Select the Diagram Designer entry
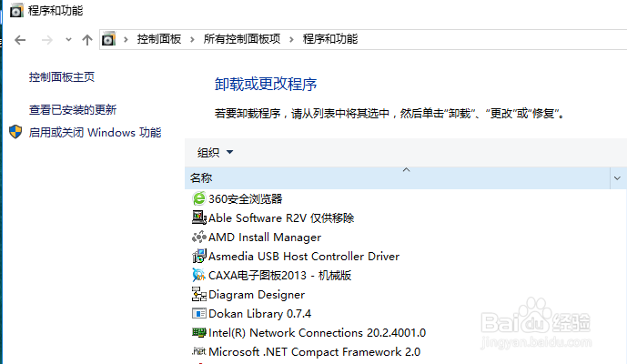 257,295
